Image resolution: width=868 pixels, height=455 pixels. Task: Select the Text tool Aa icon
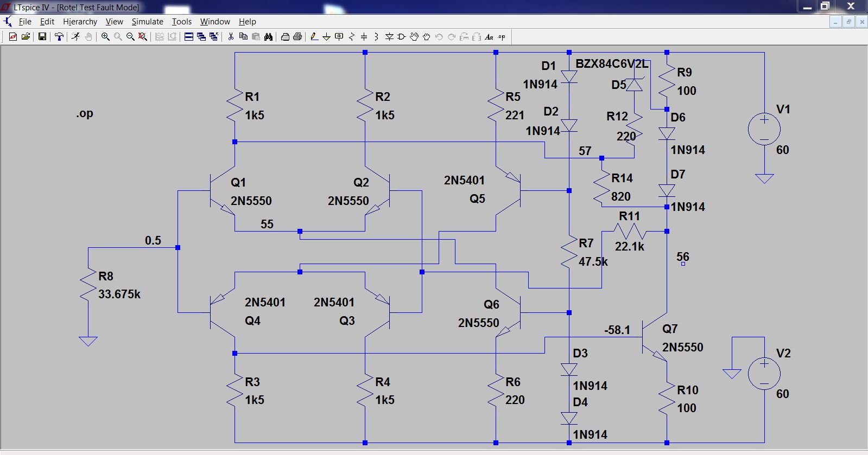pos(489,37)
